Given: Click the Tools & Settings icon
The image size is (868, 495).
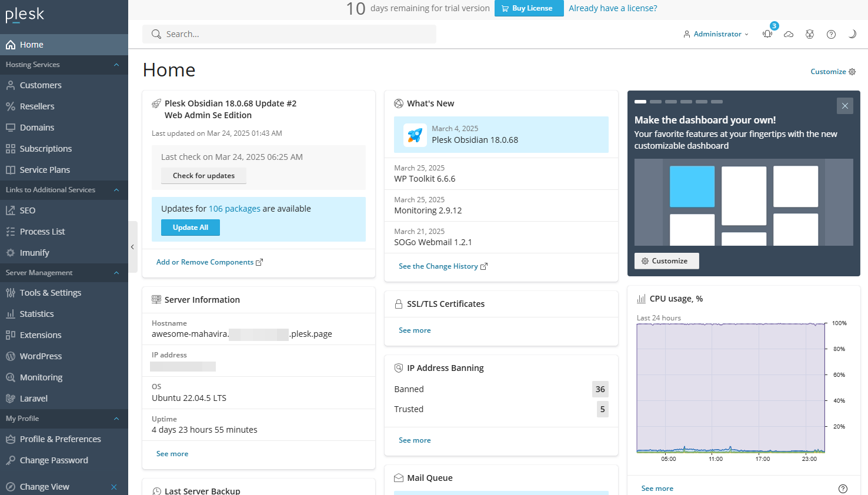Looking at the screenshot, I should pyautogui.click(x=11, y=293).
